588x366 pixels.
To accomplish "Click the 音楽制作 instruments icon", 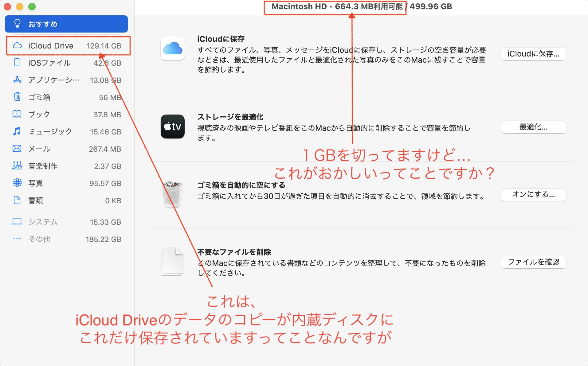I will coord(17,166).
